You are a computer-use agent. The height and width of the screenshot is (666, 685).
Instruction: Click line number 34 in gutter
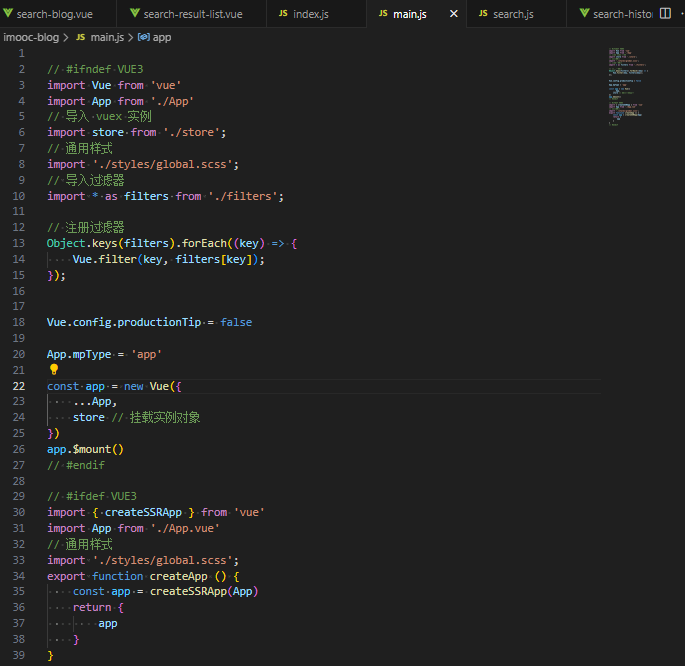[x=19, y=576]
